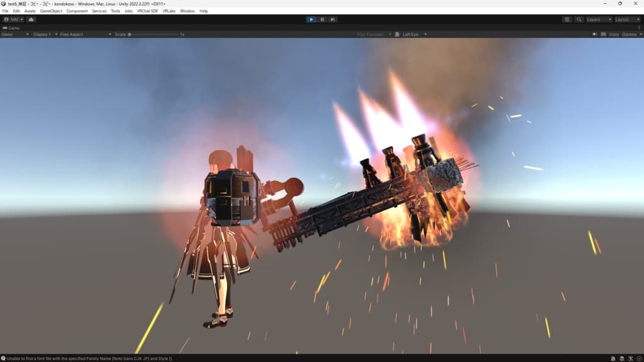644x362 pixels.
Task: Open the Unity account dropdown
Action: point(14,19)
